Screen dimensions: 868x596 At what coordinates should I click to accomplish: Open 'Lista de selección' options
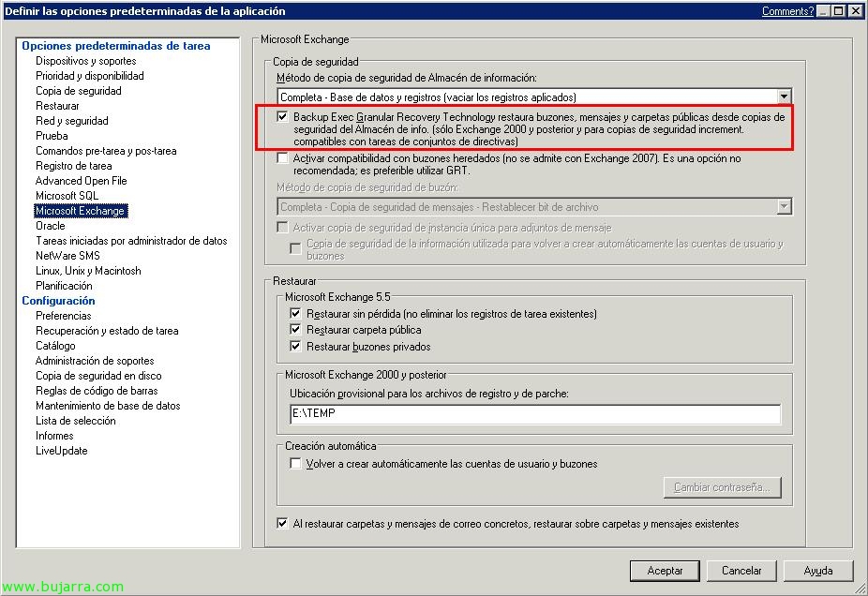coord(76,421)
